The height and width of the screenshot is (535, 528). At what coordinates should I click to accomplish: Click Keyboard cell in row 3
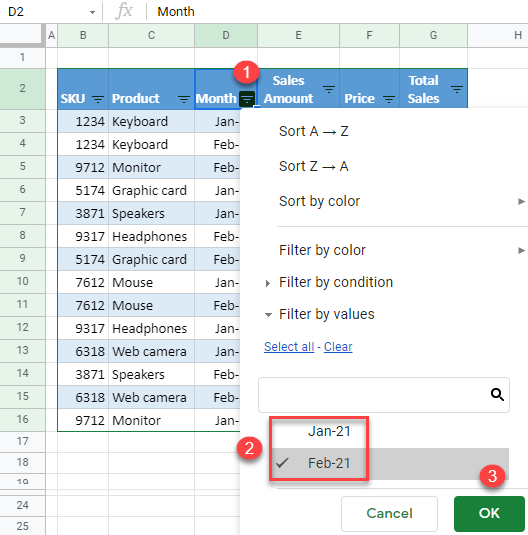152,121
